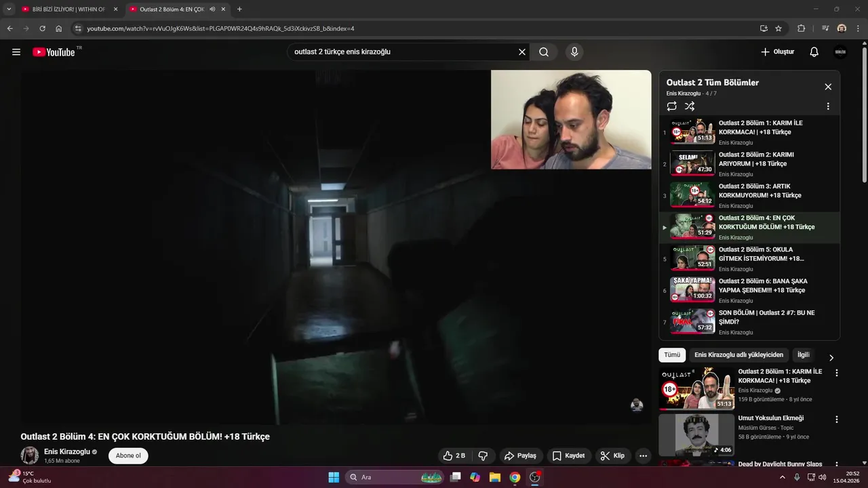This screenshot has height=488, width=868.
Task: Open Chrome three-dot menu
Action: click(x=859, y=28)
